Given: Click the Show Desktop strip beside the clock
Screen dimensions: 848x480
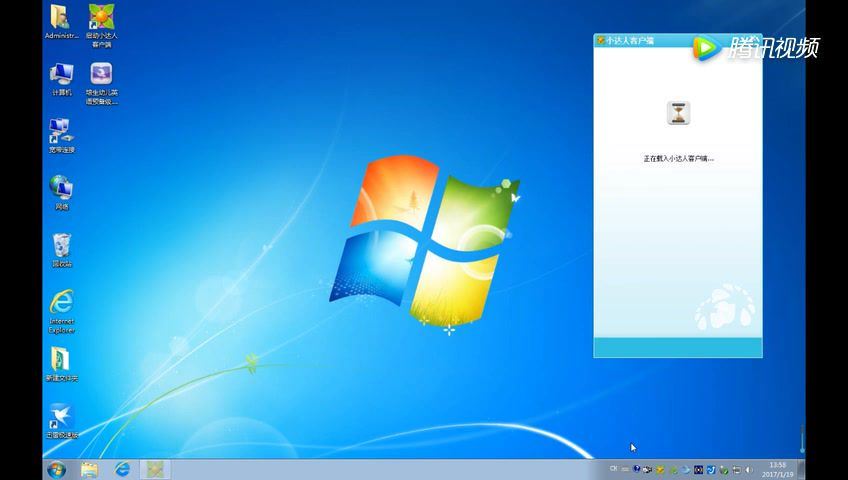Looking at the screenshot, I should (801, 469).
